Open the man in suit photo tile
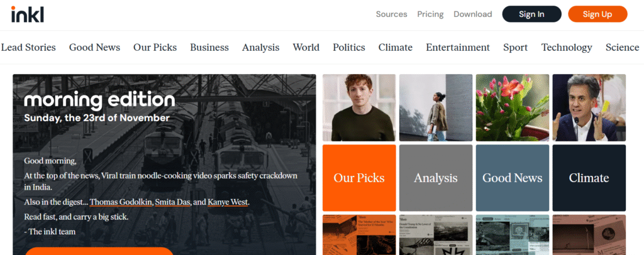The image size is (644, 255). (x=589, y=107)
